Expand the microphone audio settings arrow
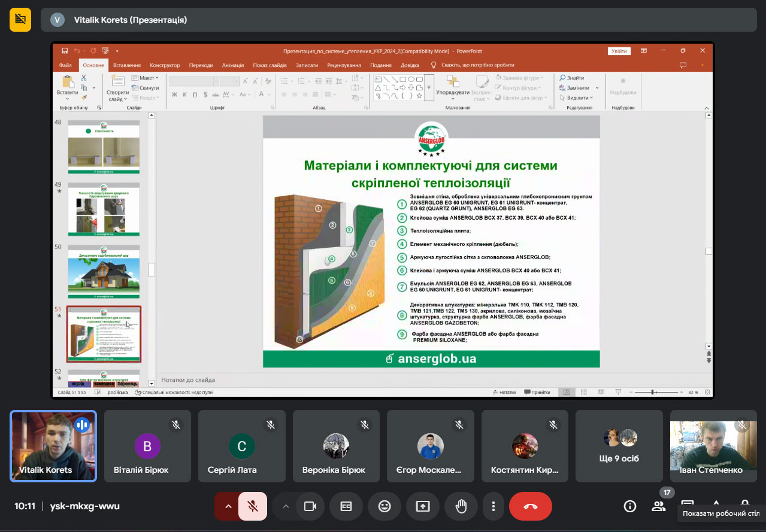This screenshot has height=532, width=766. point(228,506)
